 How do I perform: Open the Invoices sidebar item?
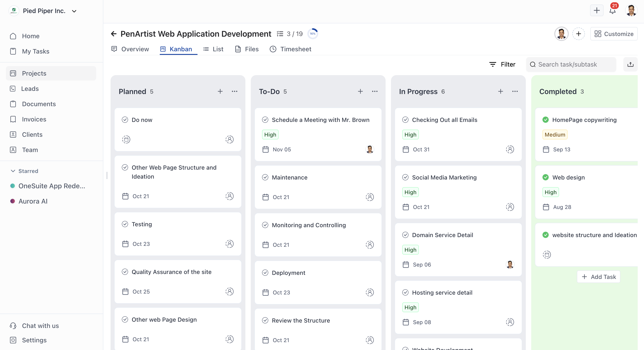(34, 119)
